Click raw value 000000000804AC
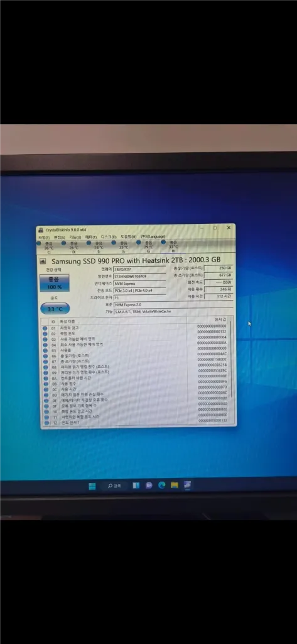This screenshot has width=297, height=644. pos(212,353)
